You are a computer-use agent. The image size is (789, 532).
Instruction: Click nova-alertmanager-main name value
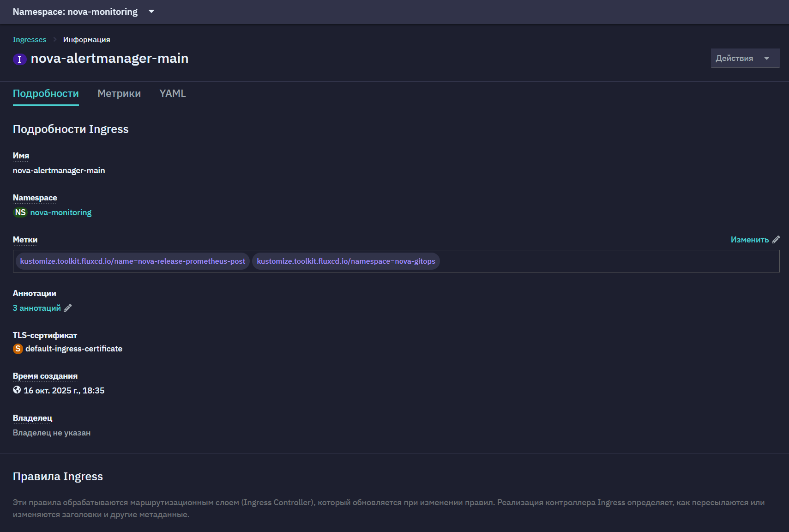(x=59, y=170)
